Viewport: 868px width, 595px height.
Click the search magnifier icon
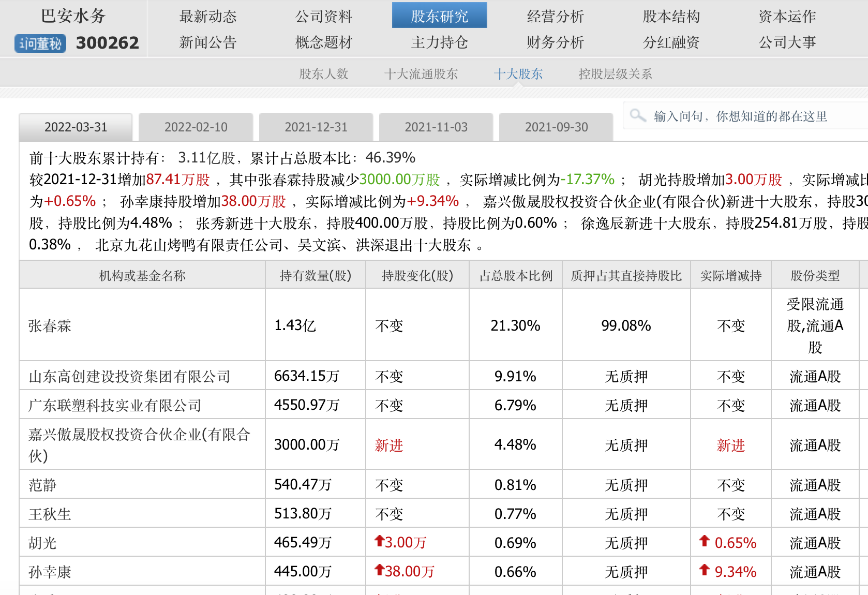click(x=638, y=115)
